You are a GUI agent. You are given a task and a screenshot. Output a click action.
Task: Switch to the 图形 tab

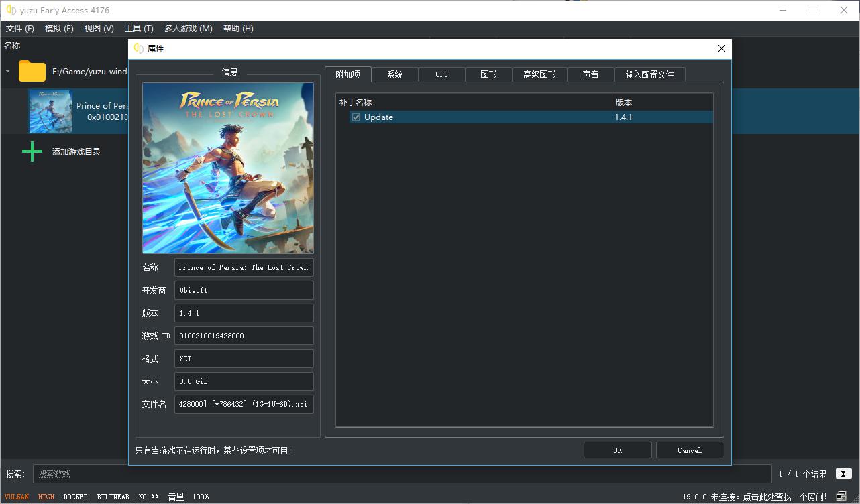pos(488,74)
